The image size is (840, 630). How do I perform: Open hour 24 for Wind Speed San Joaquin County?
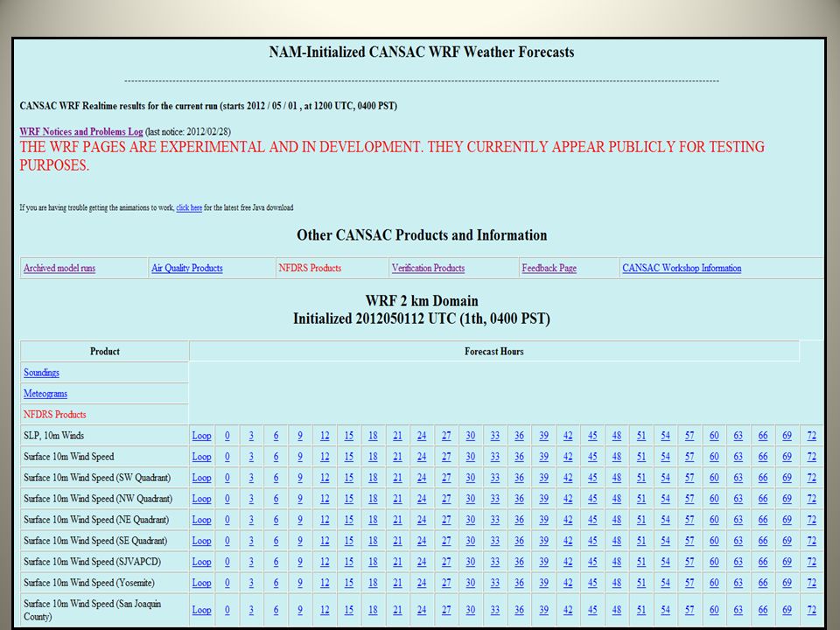coord(422,610)
